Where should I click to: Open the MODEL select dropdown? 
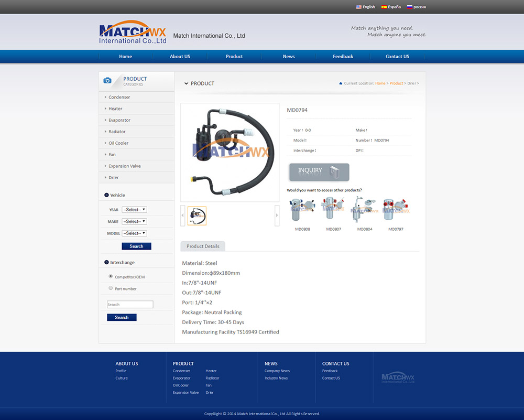pos(134,233)
